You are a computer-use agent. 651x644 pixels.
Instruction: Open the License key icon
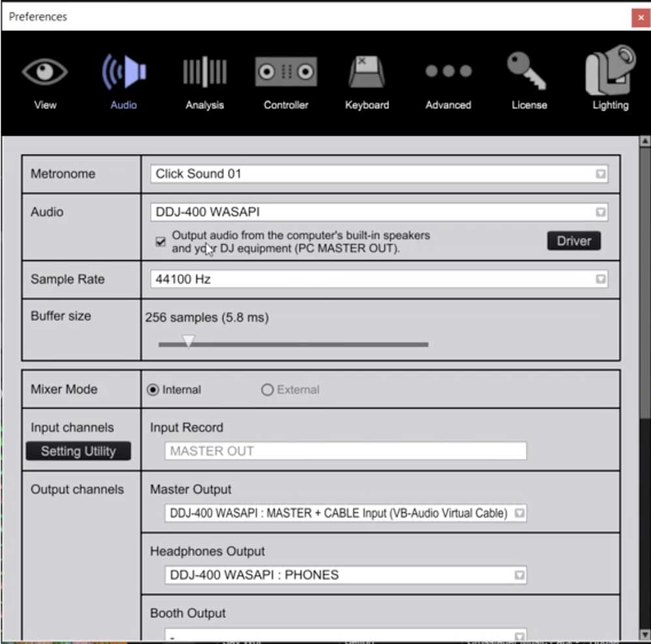[528, 72]
